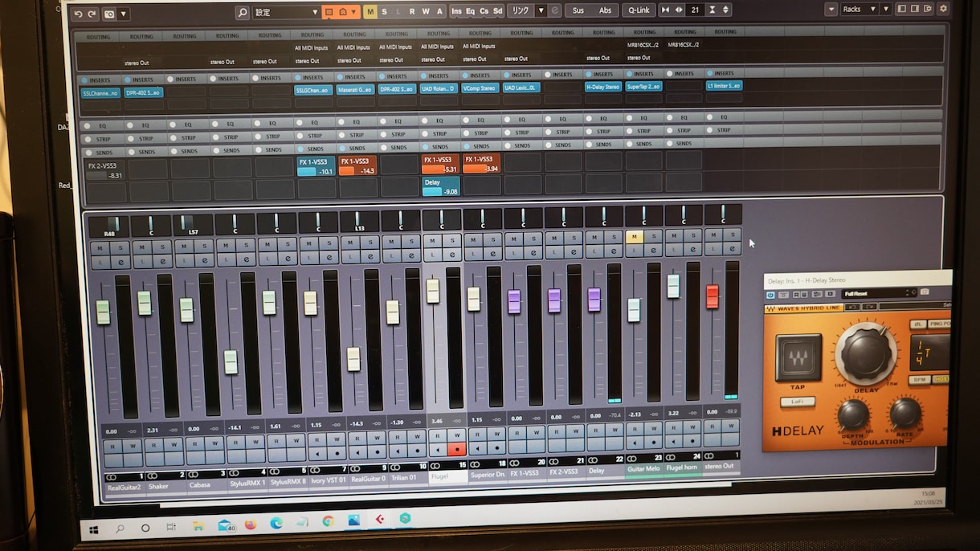Image resolution: width=980 pixels, height=551 pixels.
Task: Toggle the global Mute deactivate button
Action: click(370, 11)
